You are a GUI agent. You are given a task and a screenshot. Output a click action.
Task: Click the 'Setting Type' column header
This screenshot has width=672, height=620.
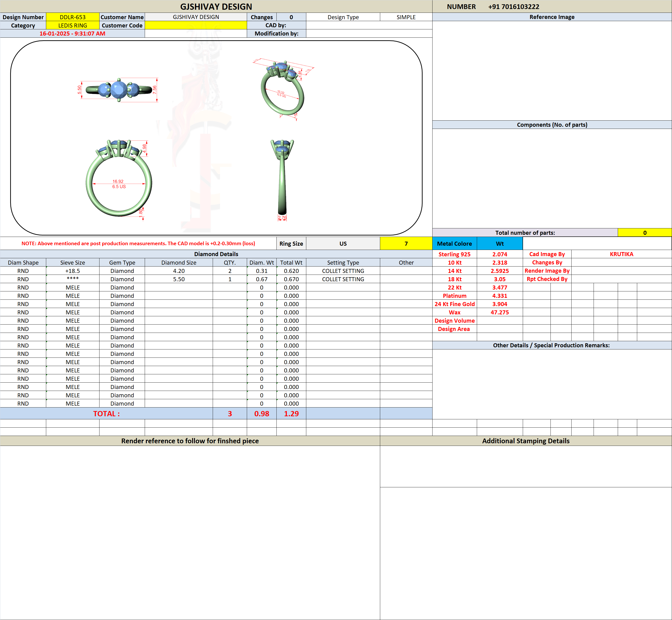click(343, 263)
